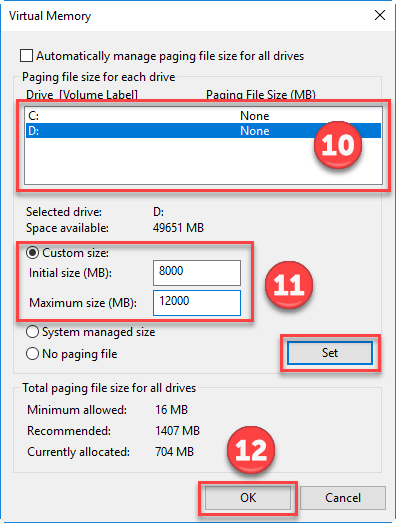The height and width of the screenshot is (523, 396).
Task: Click the Drive [Volume Label] column header
Action: pos(82,95)
